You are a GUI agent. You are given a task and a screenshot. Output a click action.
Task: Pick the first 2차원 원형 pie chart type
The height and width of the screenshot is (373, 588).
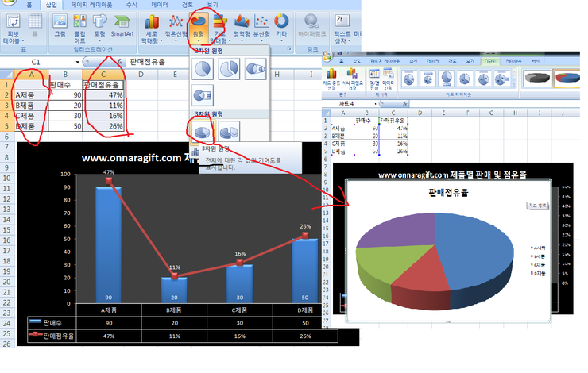click(x=203, y=69)
